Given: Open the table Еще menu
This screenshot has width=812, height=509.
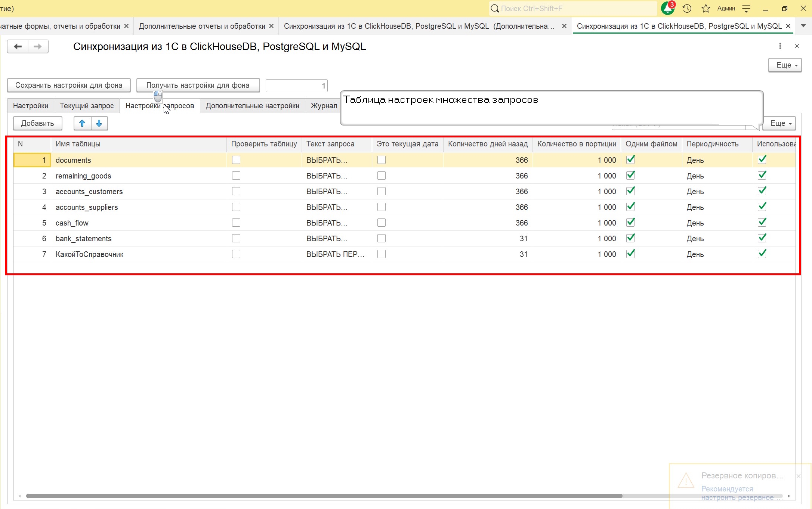Looking at the screenshot, I should tap(779, 123).
